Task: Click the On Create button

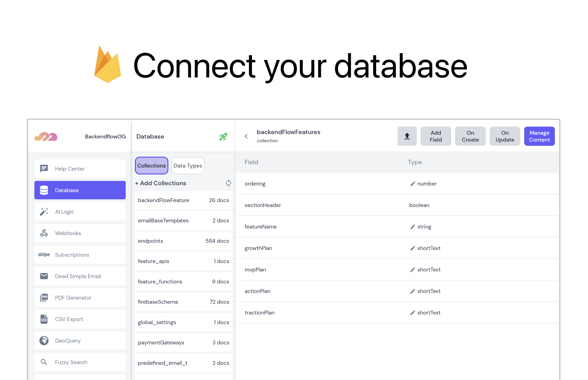Action: point(470,136)
